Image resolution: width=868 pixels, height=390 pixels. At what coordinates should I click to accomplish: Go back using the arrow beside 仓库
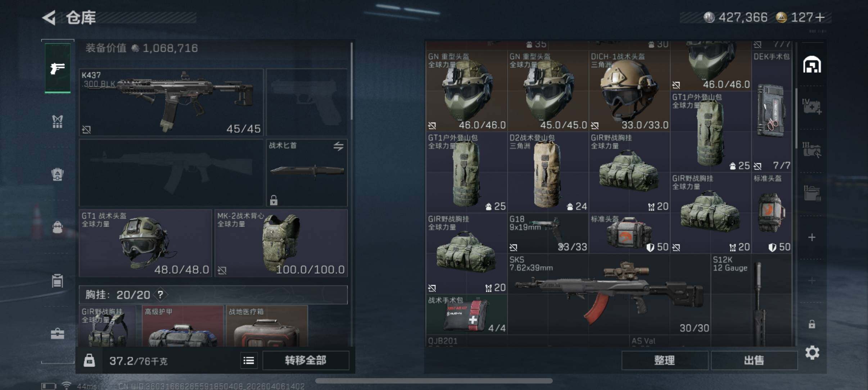(49, 17)
